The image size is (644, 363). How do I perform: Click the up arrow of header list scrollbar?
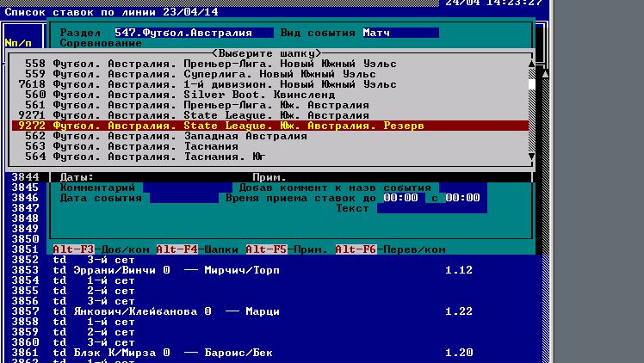tap(531, 64)
